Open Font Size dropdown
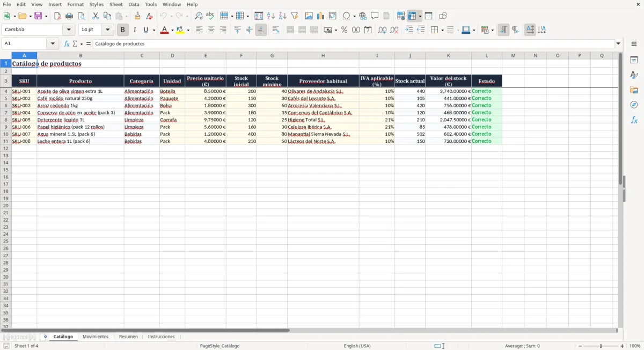The height and width of the screenshot is (350, 644). (108, 30)
